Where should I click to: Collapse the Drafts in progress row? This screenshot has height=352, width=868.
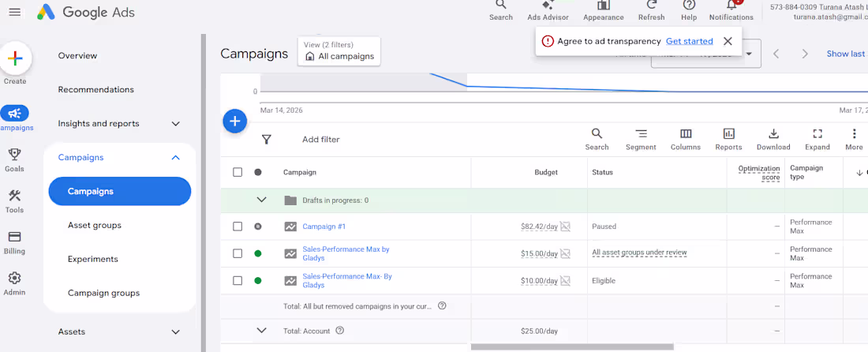[x=262, y=200]
